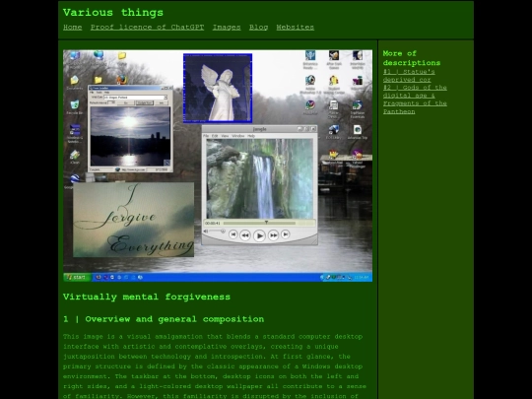
Task: Open the Home navigation link
Action: coord(72,28)
